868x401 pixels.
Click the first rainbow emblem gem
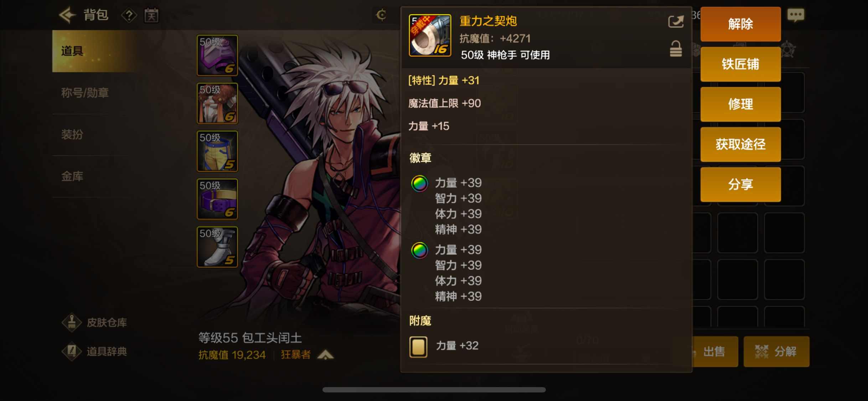pyautogui.click(x=419, y=184)
